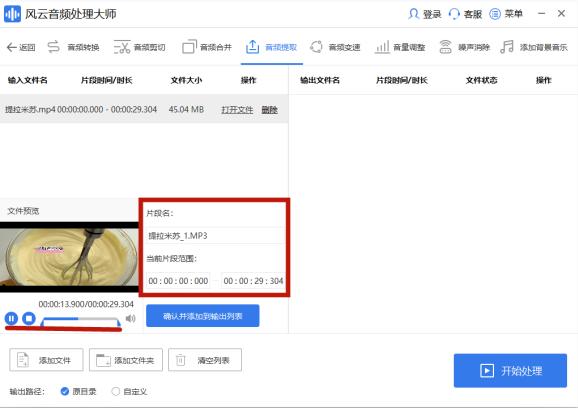Click the playback time 00:00:13.900/00:00:29.304
The image size is (578, 408).
click(86, 304)
